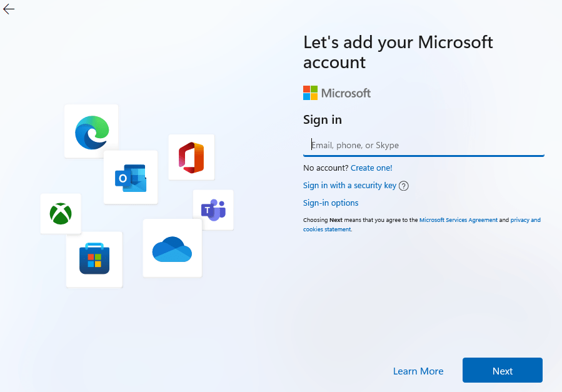562x392 pixels.
Task: Click the Outlook icon tile
Action: tap(131, 178)
